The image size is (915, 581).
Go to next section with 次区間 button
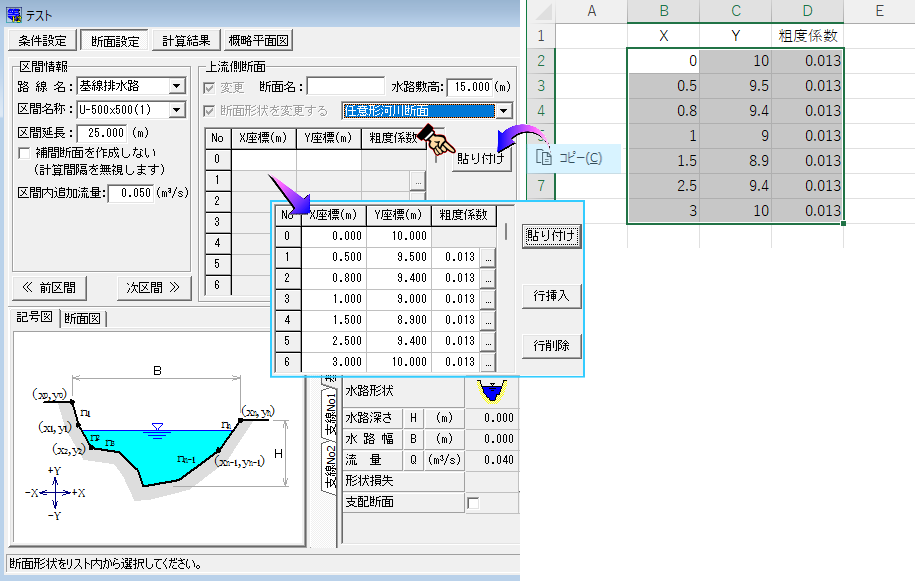[x=153, y=287]
